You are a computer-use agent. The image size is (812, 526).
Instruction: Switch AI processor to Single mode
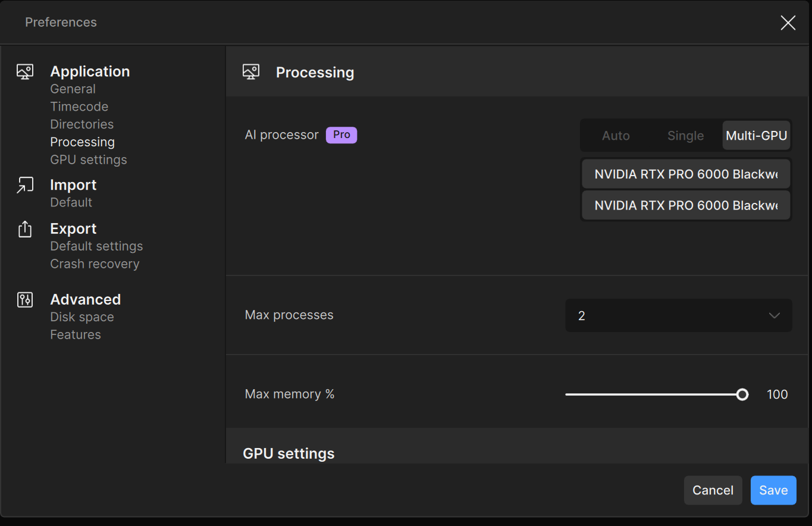click(685, 136)
